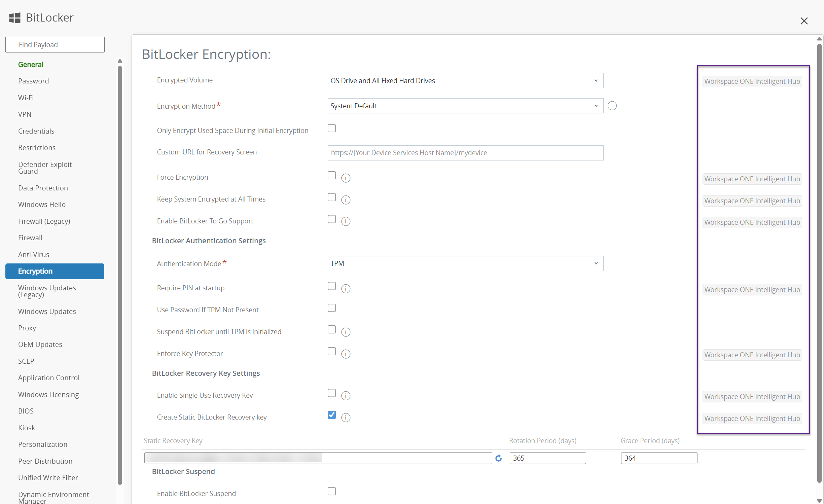Uncheck Create Static BitLocker Recovery key

tap(332, 415)
